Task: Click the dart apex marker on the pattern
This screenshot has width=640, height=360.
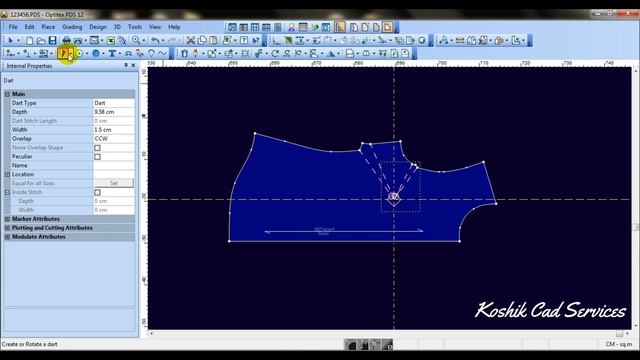Action: click(x=393, y=198)
